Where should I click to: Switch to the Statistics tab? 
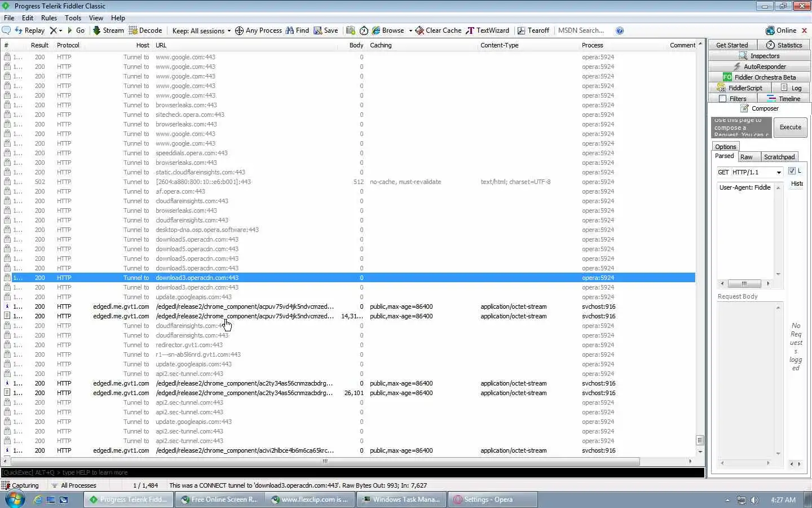point(784,45)
